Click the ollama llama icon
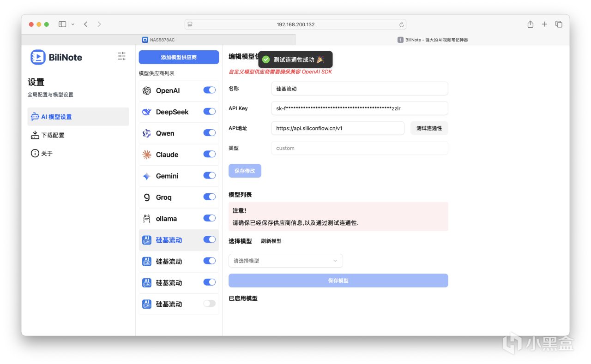Screen dimensions: 591x364 pyautogui.click(x=147, y=219)
